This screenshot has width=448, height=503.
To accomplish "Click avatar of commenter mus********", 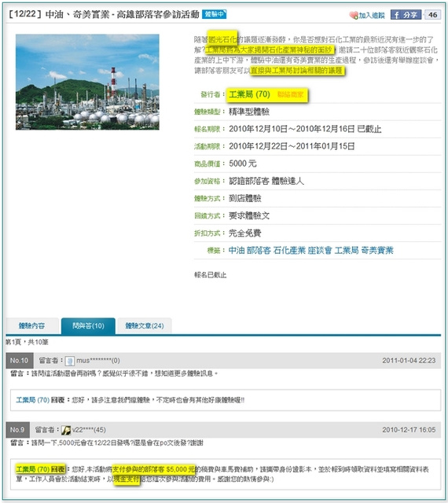I will coord(70,361).
